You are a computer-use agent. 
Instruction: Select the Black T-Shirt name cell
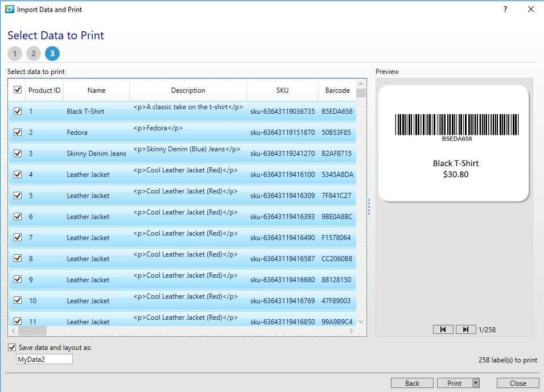click(85, 112)
